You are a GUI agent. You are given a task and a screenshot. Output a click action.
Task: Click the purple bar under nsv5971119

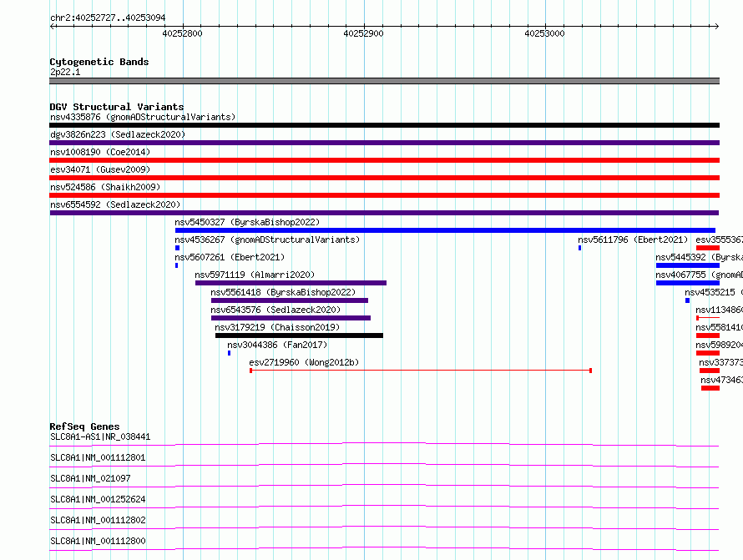click(x=291, y=283)
